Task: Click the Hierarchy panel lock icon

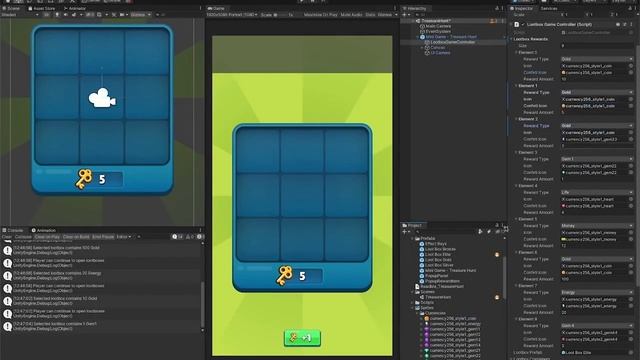Action: point(497,8)
